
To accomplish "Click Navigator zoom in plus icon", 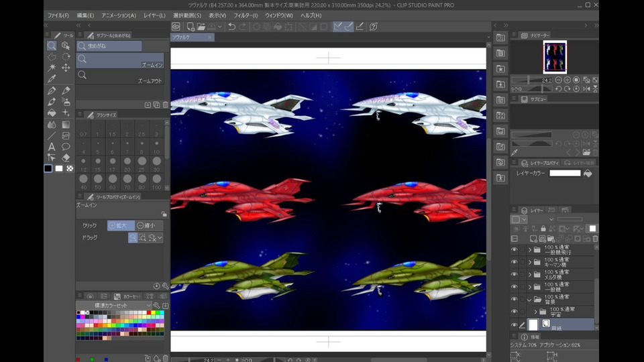I will 568,80.
